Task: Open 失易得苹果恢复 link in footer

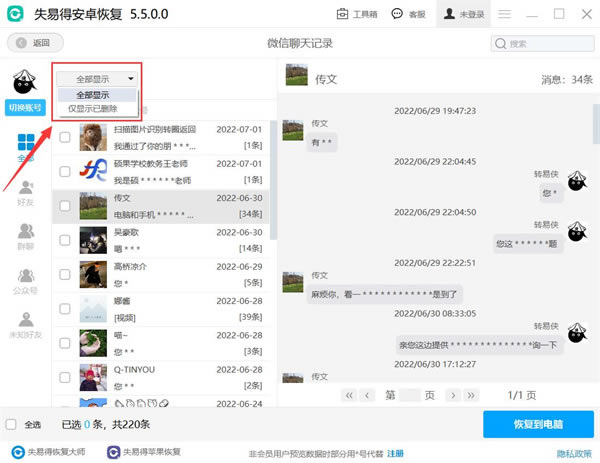Action: pyautogui.click(x=144, y=452)
